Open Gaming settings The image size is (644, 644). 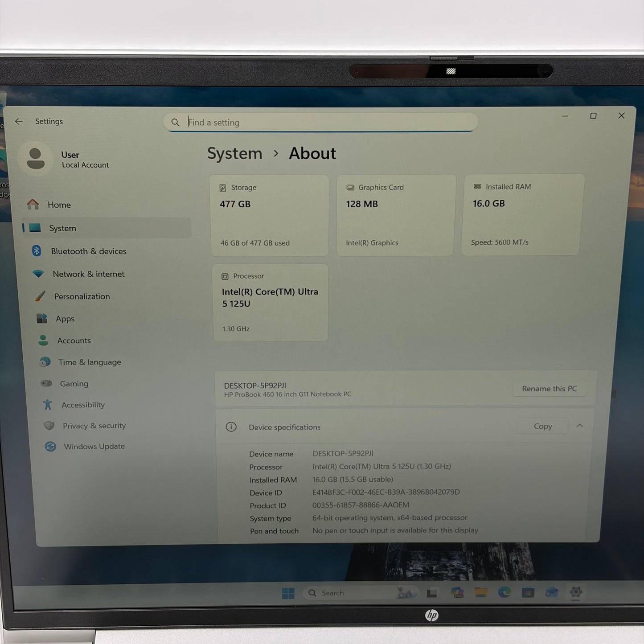pos(74,383)
